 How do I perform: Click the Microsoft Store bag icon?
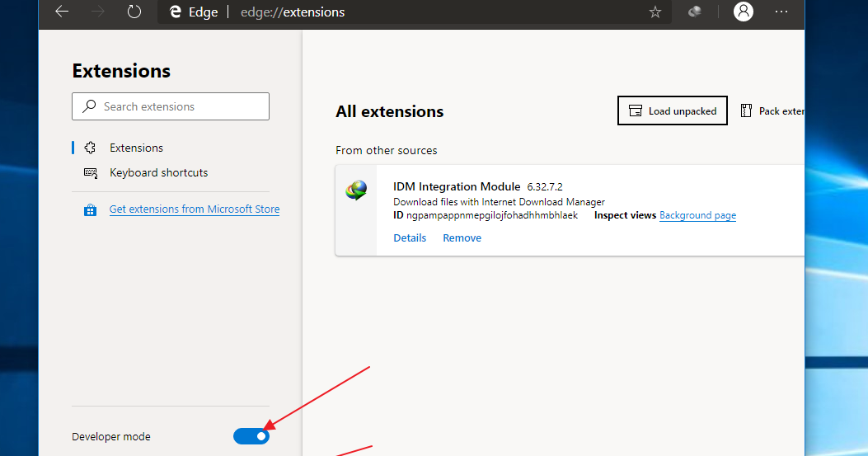pyautogui.click(x=90, y=210)
